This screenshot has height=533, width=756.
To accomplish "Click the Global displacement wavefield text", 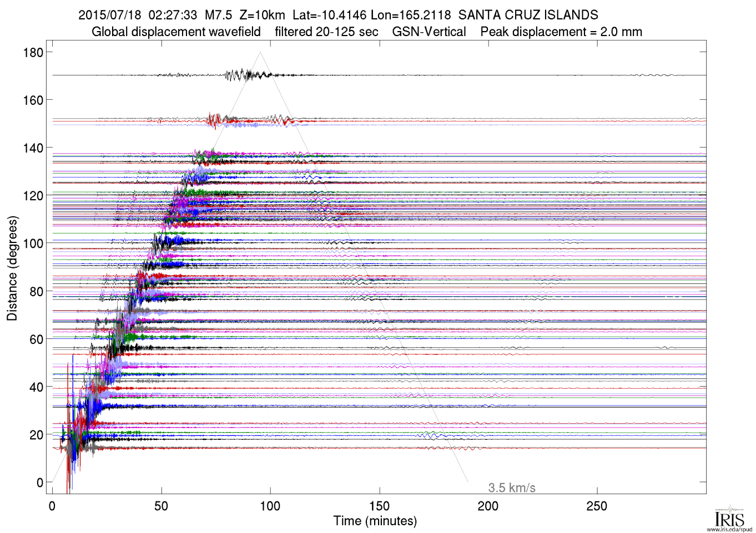I will pos(176,32).
